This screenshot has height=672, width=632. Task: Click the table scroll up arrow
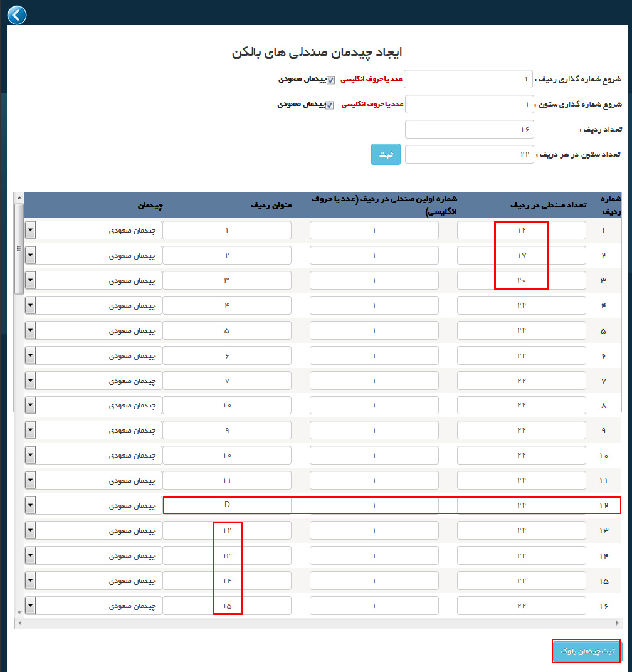(x=19, y=198)
